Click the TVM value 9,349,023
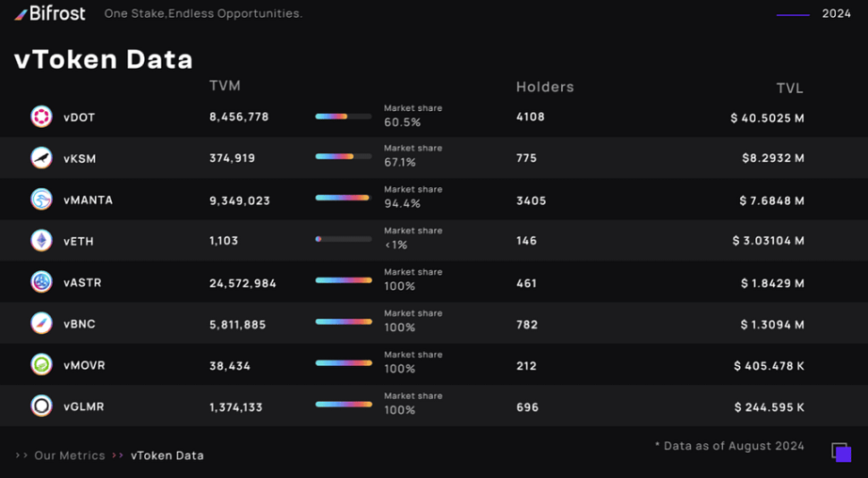The image size is (868, 478). 240,200
